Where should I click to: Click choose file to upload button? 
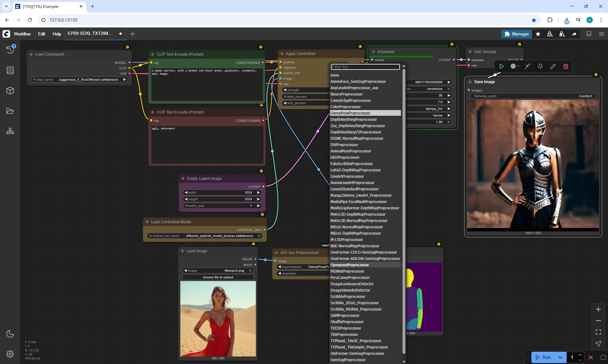pos(218,277)
